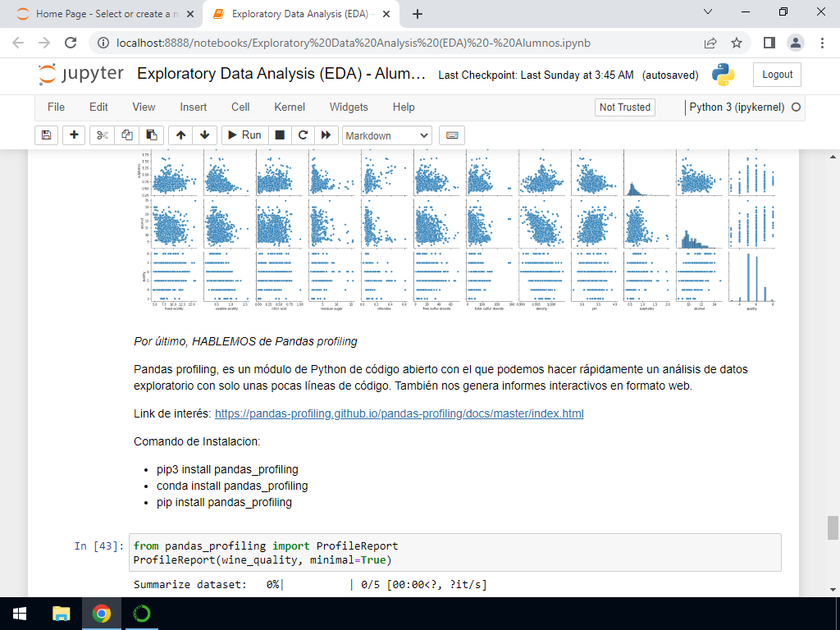Open File Explorer from taskbar
This screenshot has height=630, width=840.
[x=61, y=614]
